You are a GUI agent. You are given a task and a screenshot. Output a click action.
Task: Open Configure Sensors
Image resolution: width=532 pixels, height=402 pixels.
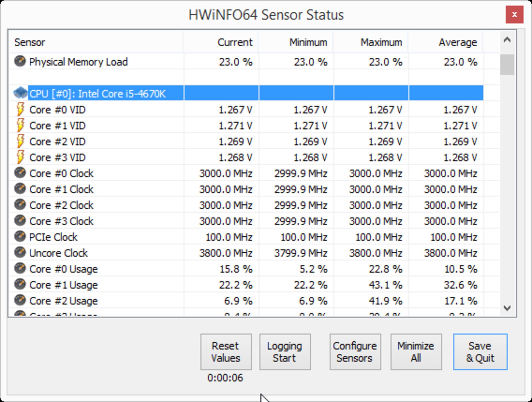click(355, 352)
